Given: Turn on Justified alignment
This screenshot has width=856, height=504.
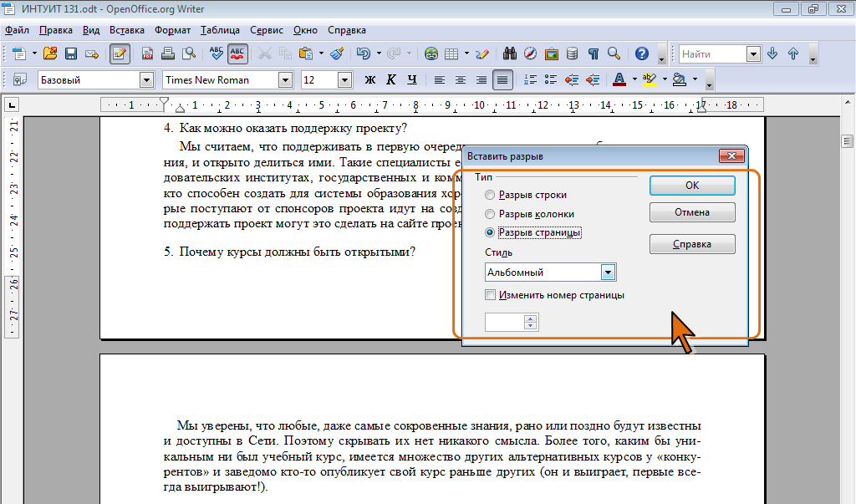Looking at the screenshot, I should pos(502,79).
